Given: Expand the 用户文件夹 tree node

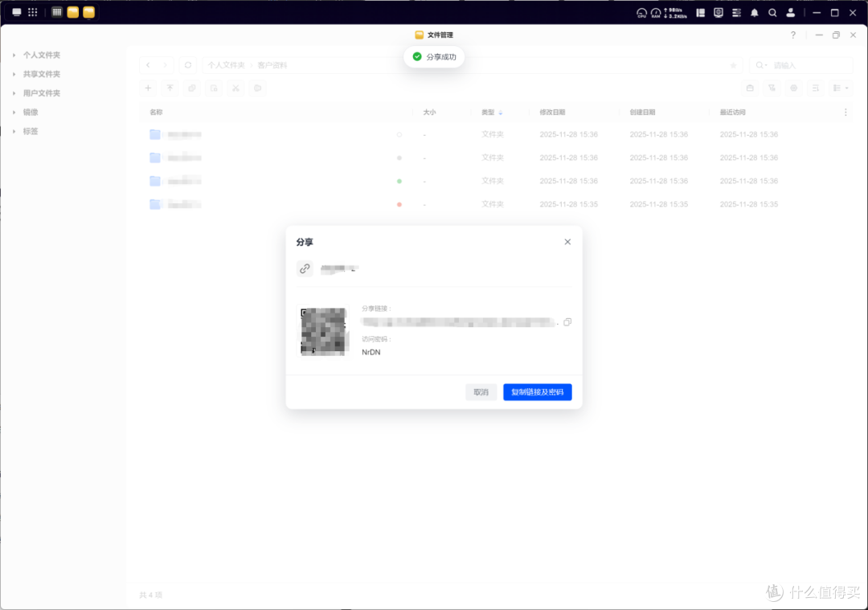Looking at the screenshot, I should [x=14, y=93].
